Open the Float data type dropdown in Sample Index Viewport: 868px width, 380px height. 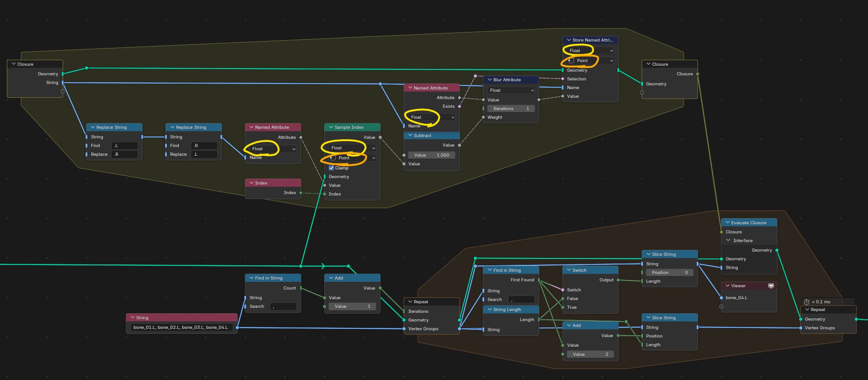pos(352,148)
